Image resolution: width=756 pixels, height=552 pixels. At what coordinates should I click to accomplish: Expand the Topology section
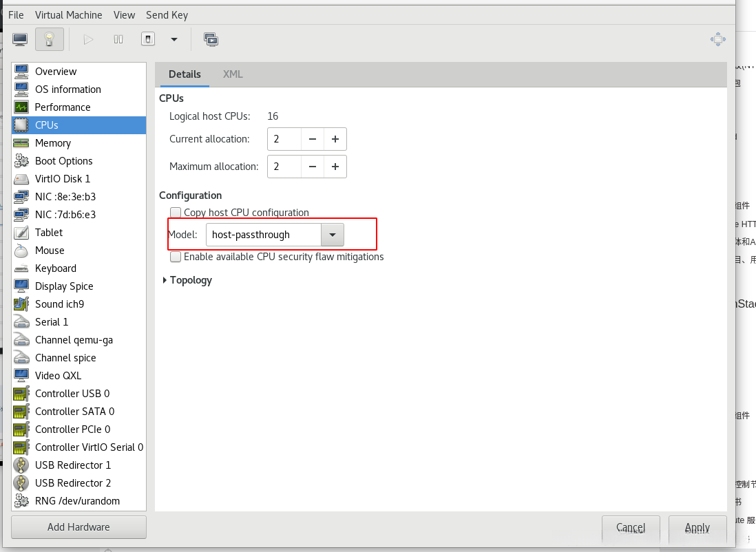[187, 280]
